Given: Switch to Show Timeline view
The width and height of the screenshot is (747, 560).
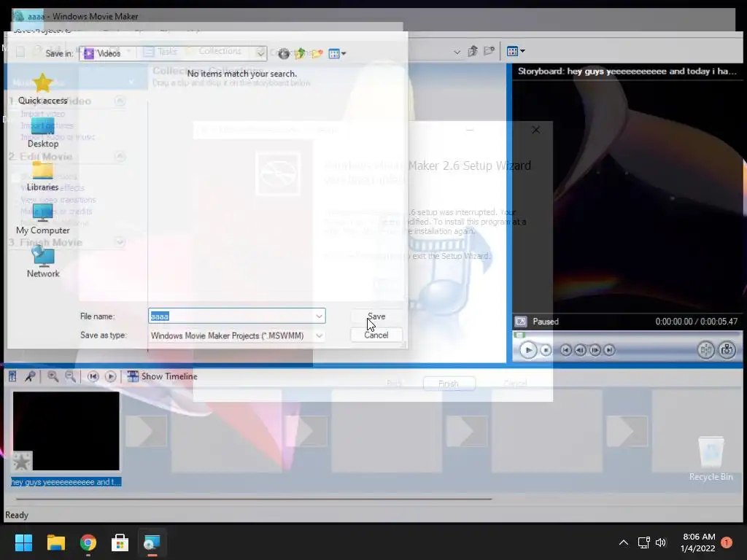Looking at the screenshot, I should coord(162,376).
